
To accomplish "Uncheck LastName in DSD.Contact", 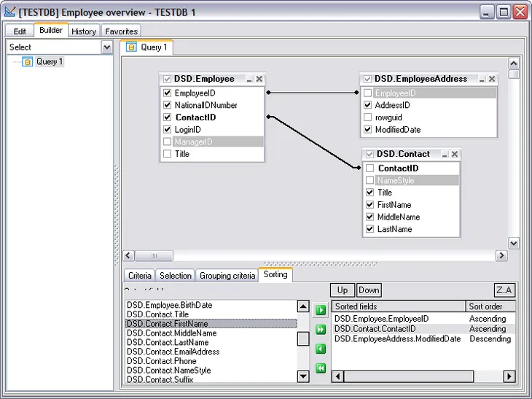I will click(x=369, y=229).
